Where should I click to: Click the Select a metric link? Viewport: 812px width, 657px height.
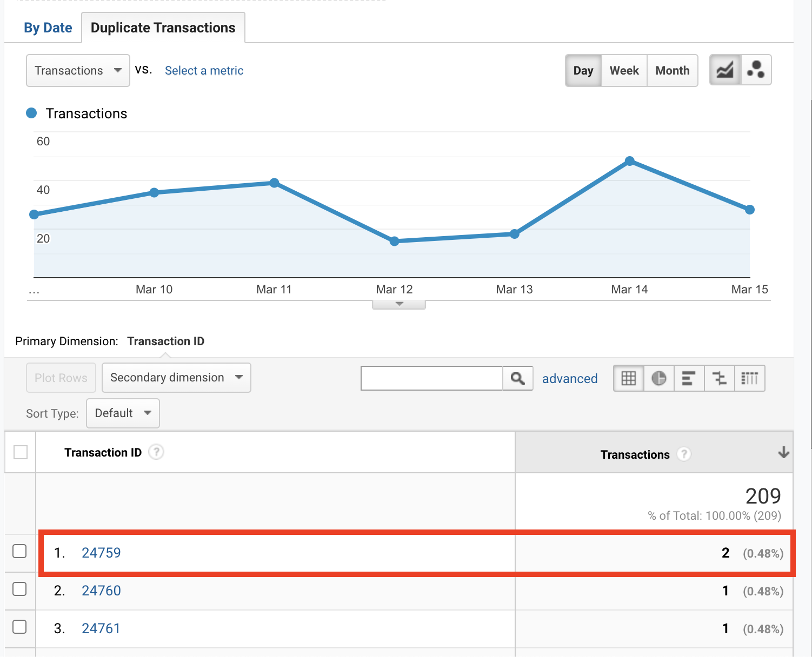[204, 71]
